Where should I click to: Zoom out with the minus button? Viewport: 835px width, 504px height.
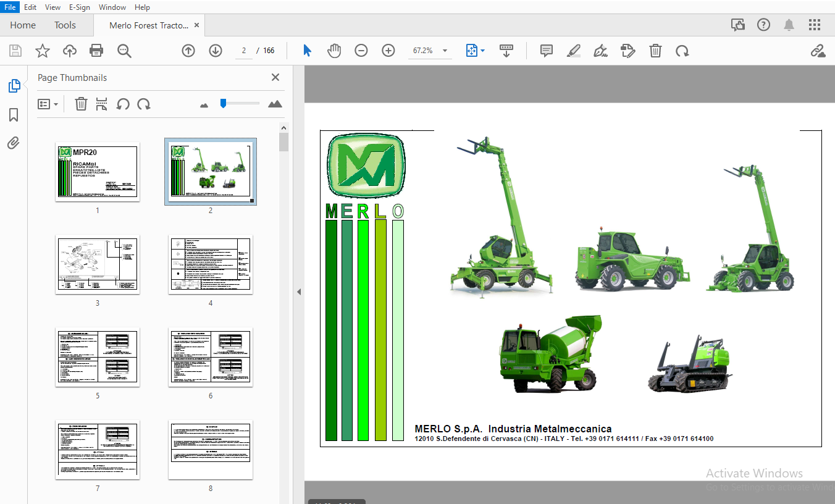click(361, 51)
